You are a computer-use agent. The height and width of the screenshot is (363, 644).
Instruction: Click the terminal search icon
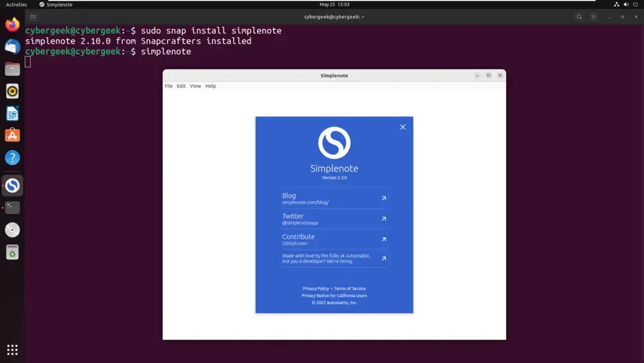point(579,17)
